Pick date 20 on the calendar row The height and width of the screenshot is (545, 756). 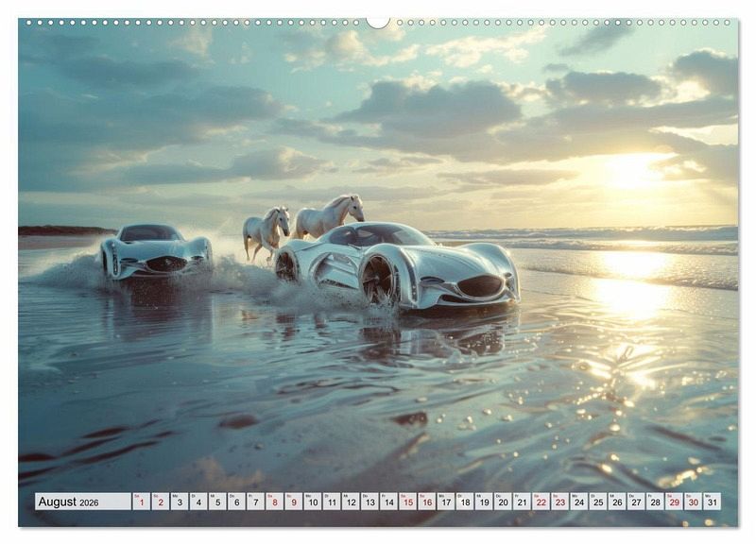503,502
